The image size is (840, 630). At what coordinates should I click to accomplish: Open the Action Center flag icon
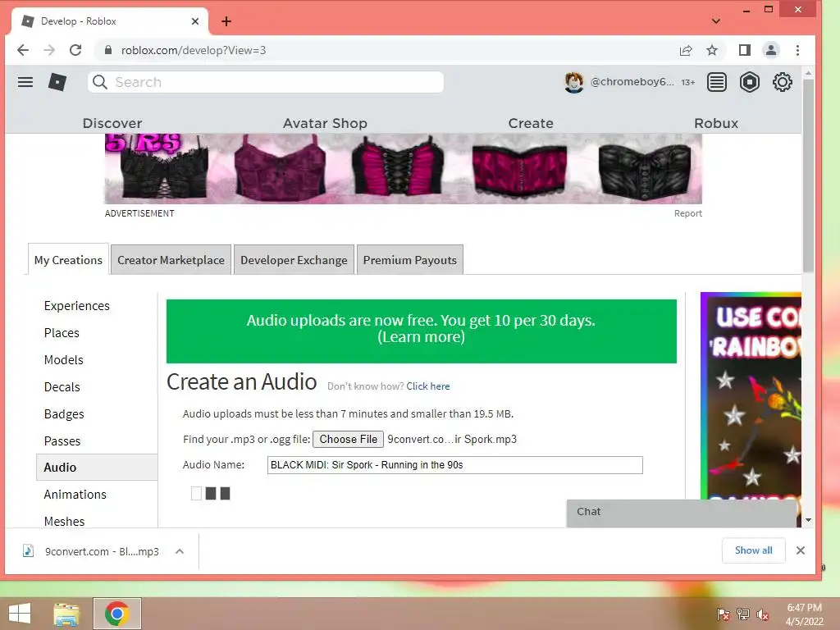pos(724,614)
